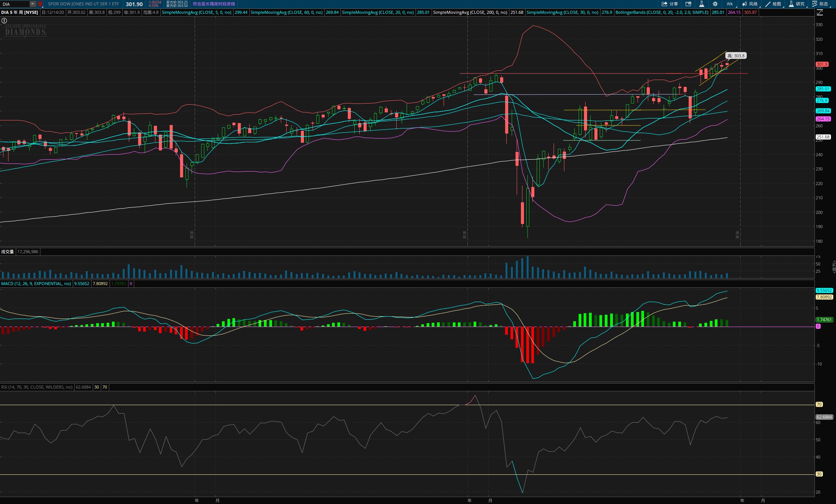
Task: Click the 264.15 magenta price axis label
Action: [x=823, y=119]
